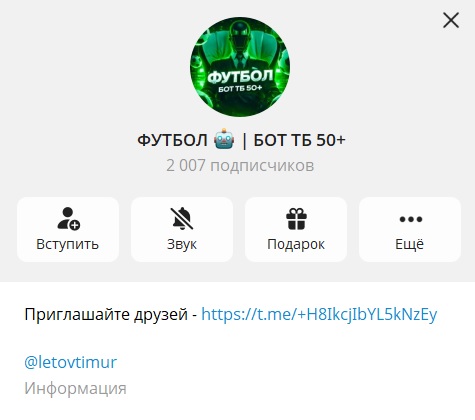This screenshot has height=420, width=475.
Task: Click the Информация label
Action: pyautogui.click(x=75, y=388)
